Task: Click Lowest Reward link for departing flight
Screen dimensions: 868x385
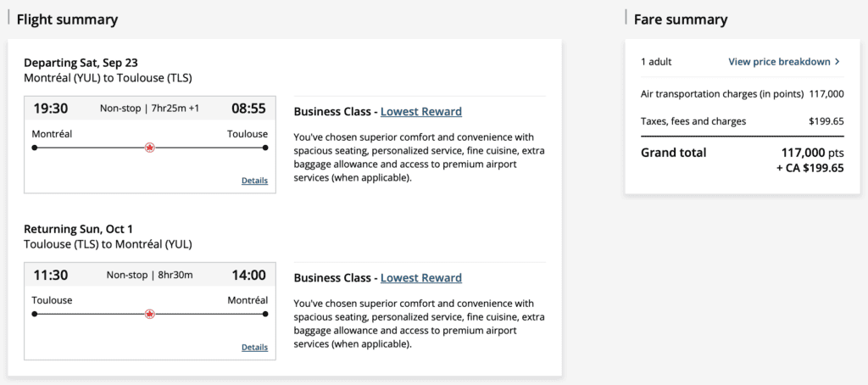Action: coord(420,112)
